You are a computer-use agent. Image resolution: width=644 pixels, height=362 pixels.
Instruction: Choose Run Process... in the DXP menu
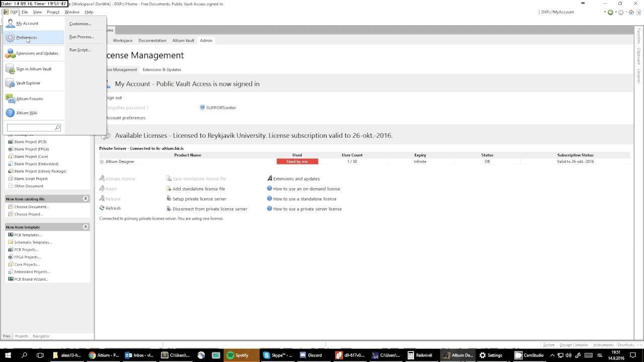(x=82, y=37)
